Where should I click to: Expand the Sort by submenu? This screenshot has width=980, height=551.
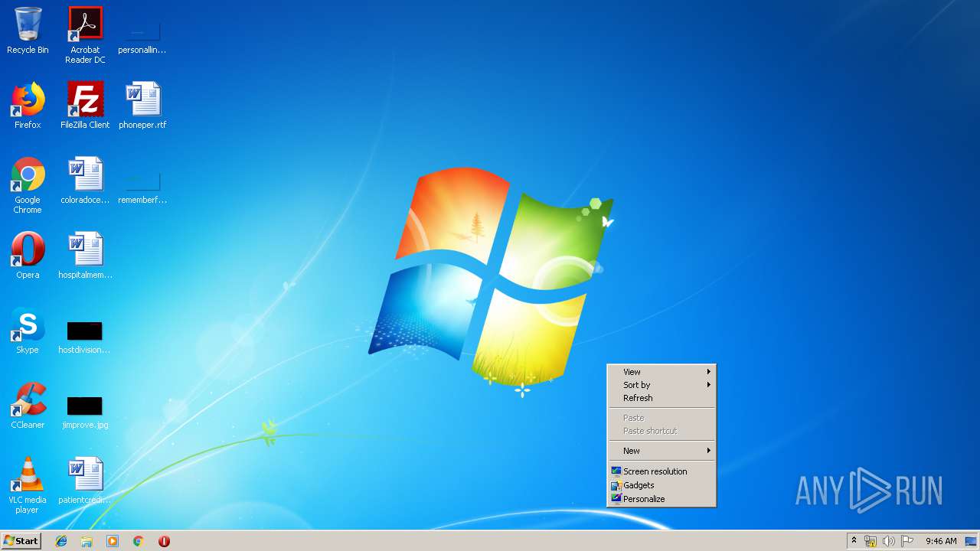click(661, 385)
